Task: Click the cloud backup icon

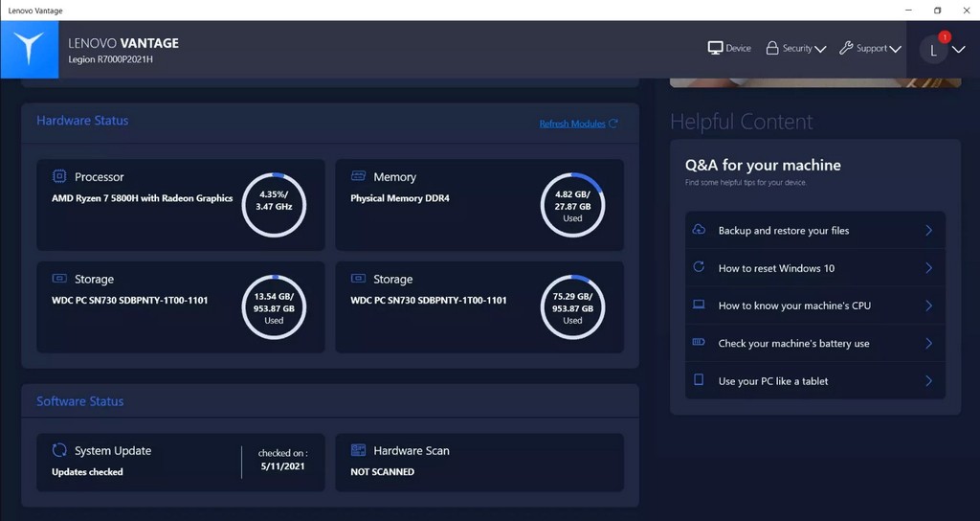Action: (x=699, y=230)
